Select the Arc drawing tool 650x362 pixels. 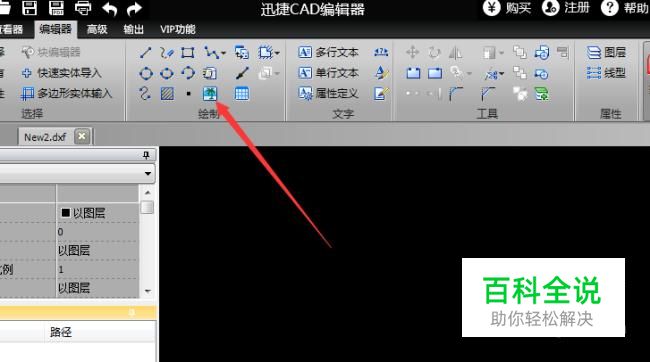click(188, 73)
